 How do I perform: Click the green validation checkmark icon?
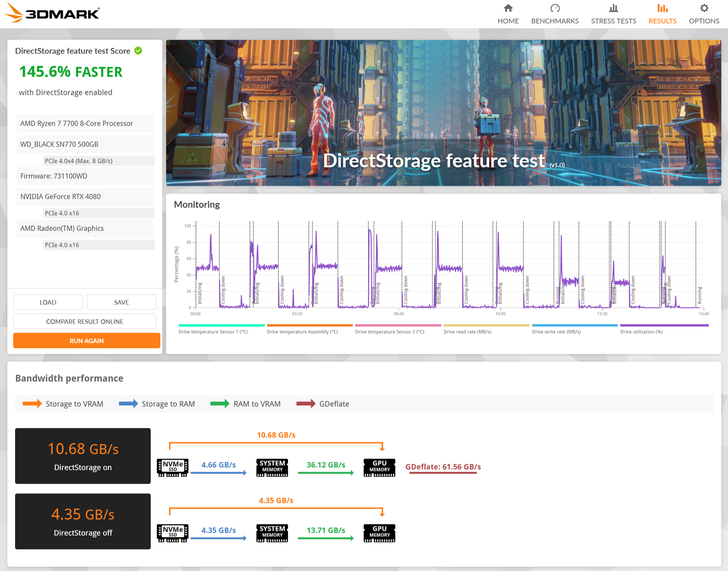(x=138, y=50)
